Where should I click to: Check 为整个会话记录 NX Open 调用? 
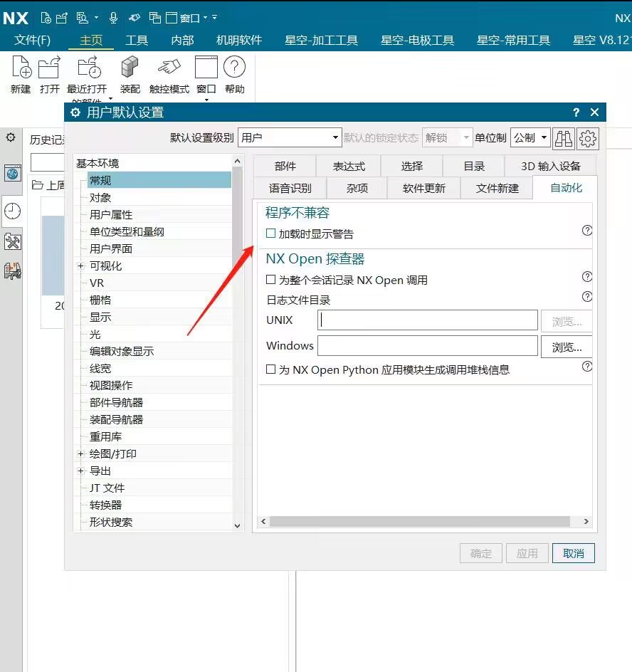coord(270,280)
